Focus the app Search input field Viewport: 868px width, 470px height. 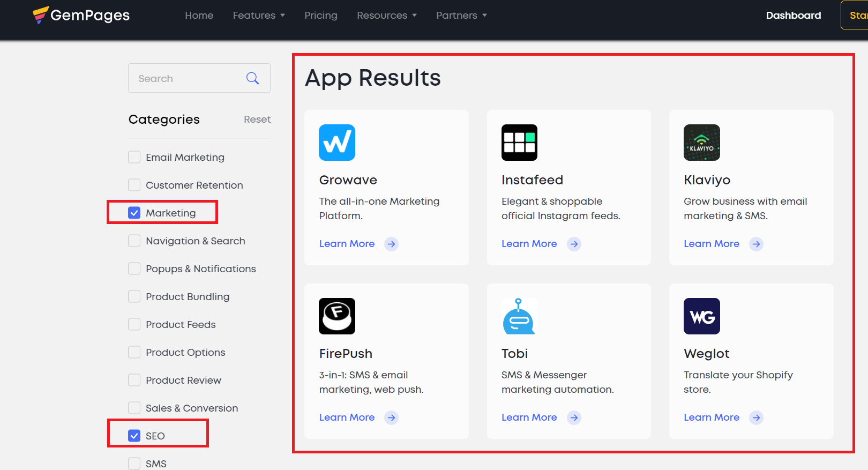point(199,78)
